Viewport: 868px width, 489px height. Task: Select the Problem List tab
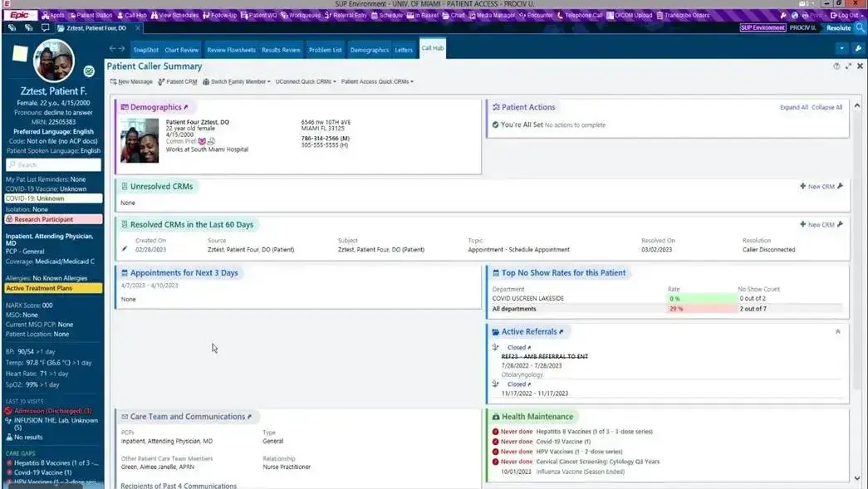325,50
